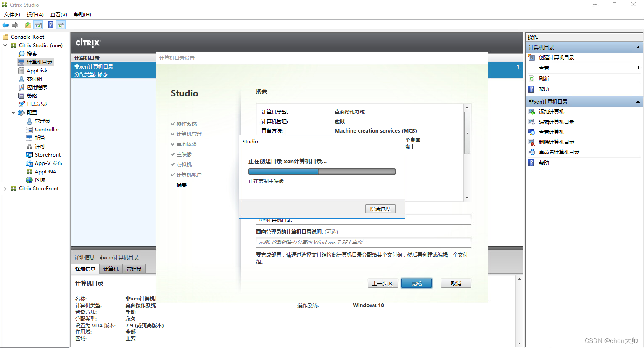Image resolution: width=644 pixels, height=348 pixels.
Task: Open the 帮助(H) menu
Action: (82, 15)
